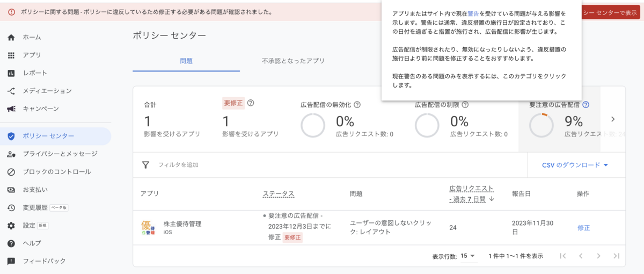Image resolution: width=644 pixels, height=274 pixels.
Task: Click the help icon next to 要修正
Action: [x=251, y=103]
